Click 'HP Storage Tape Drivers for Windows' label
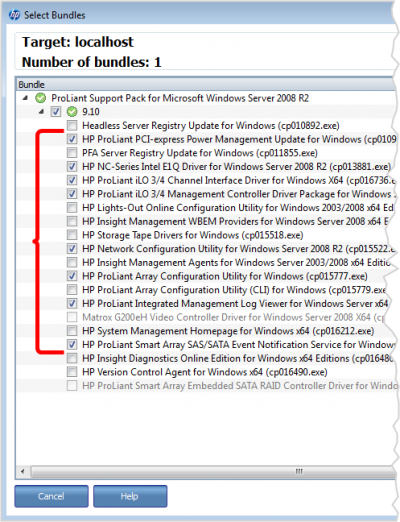This screenshot has height=522, width=400. (193, 235)
